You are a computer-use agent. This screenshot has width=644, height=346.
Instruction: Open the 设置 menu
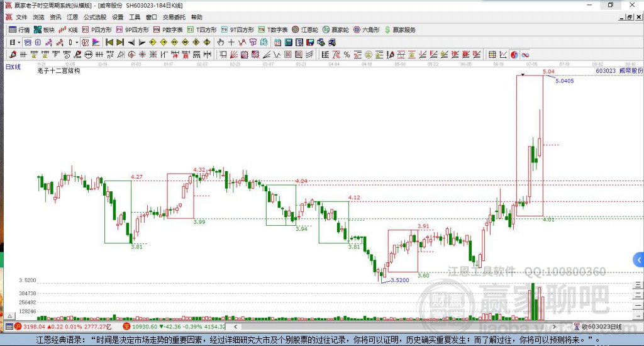[118, 17]
